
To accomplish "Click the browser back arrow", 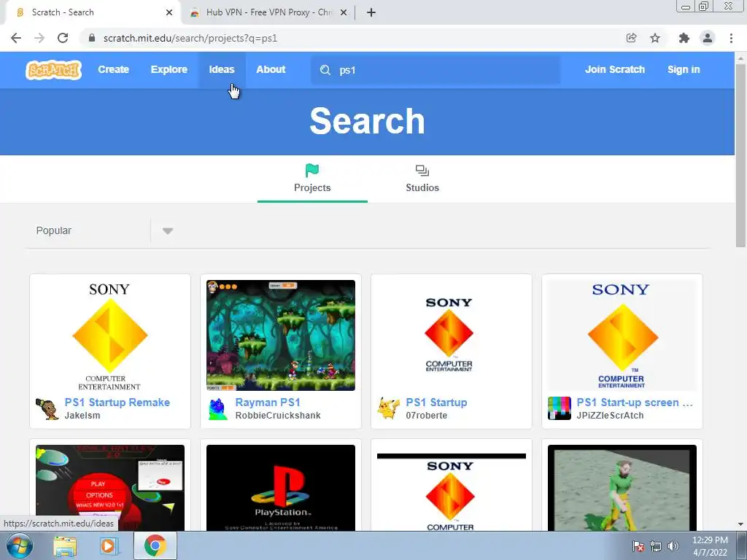I will pos(16,38).
